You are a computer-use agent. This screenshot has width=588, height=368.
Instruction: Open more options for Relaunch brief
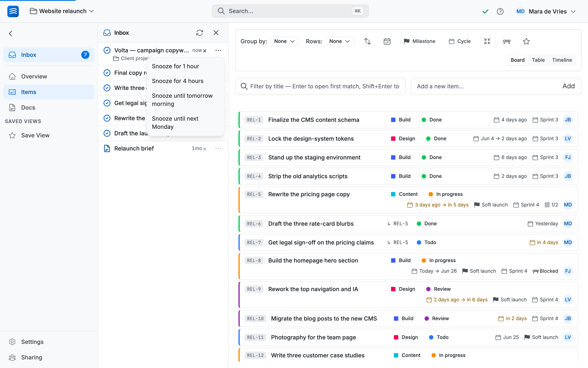(x=218, y=148)
